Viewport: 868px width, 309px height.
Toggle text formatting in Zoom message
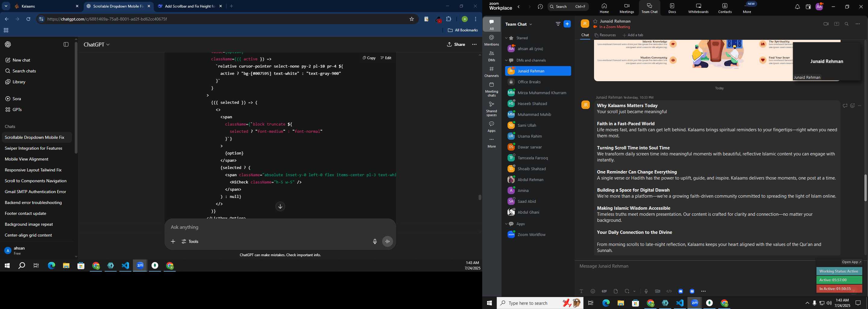(581, 291)
